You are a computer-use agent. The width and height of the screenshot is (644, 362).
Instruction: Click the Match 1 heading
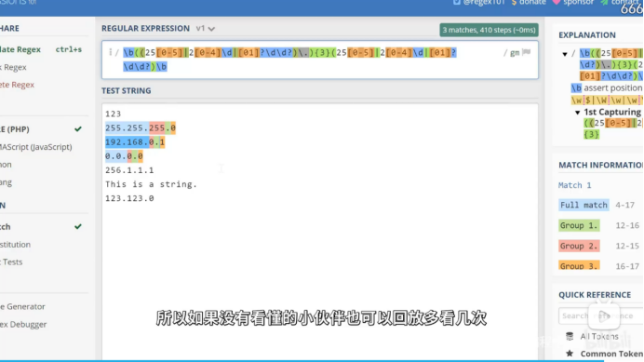[574, 185]
